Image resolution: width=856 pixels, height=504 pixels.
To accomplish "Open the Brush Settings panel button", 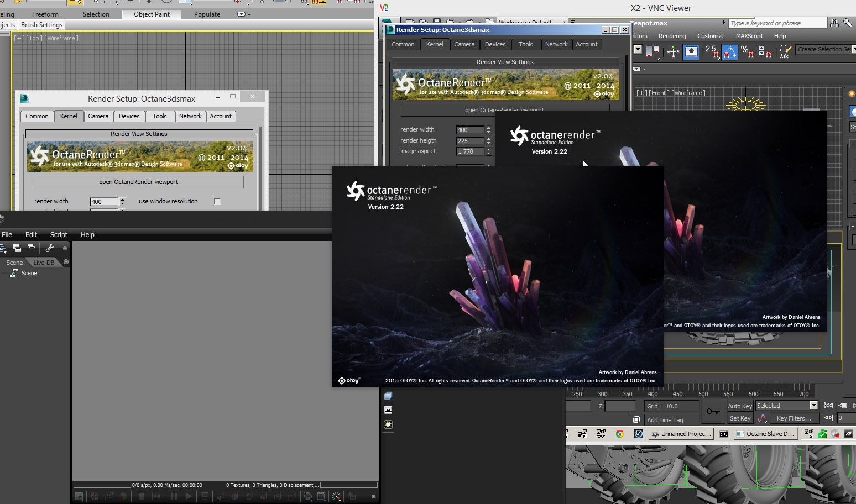I will click(41, 25).
